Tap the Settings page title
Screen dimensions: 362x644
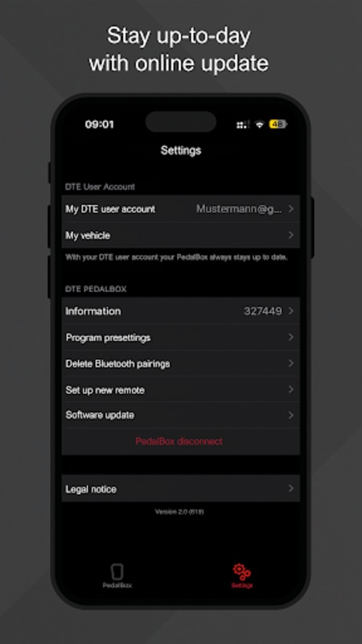click(x=180, y=151)
